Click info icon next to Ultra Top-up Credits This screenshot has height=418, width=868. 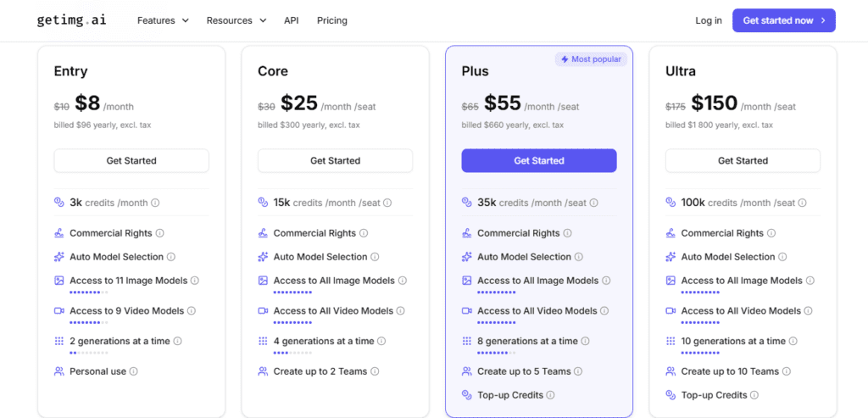[x=754, y=395]
